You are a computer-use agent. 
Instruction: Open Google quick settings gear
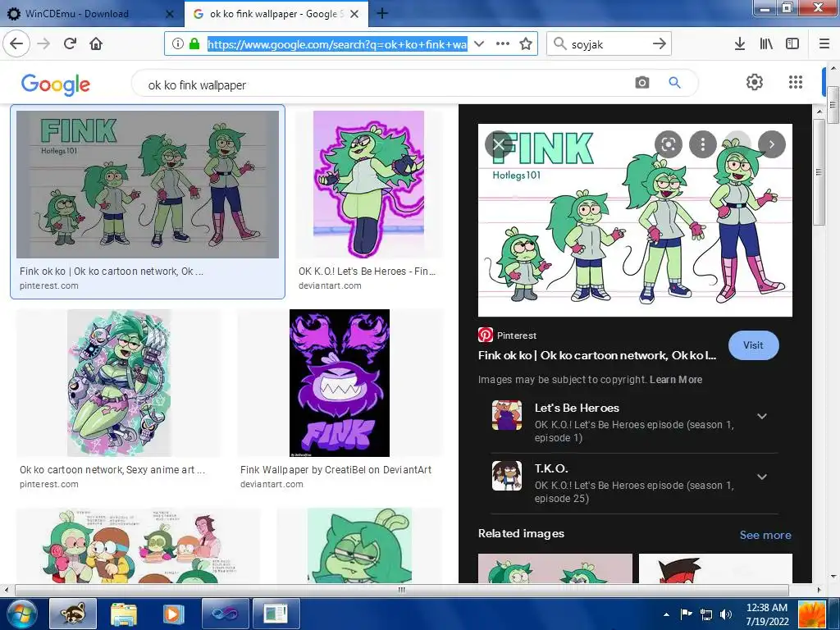[x=755, y=82]
